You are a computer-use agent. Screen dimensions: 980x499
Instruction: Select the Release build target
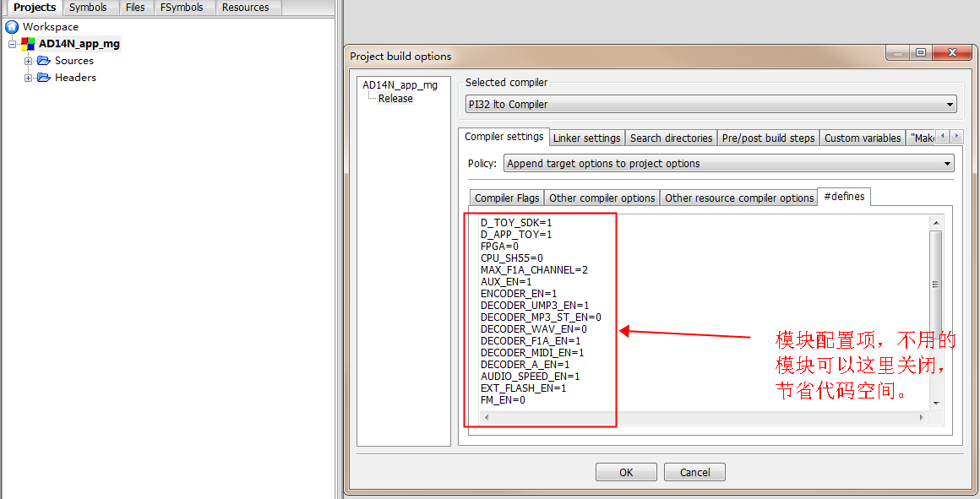click(395, 99)
